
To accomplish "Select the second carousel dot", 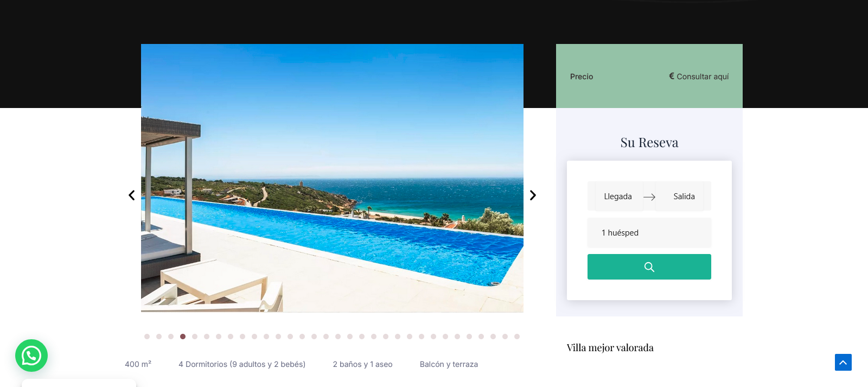I will (159, 337).
